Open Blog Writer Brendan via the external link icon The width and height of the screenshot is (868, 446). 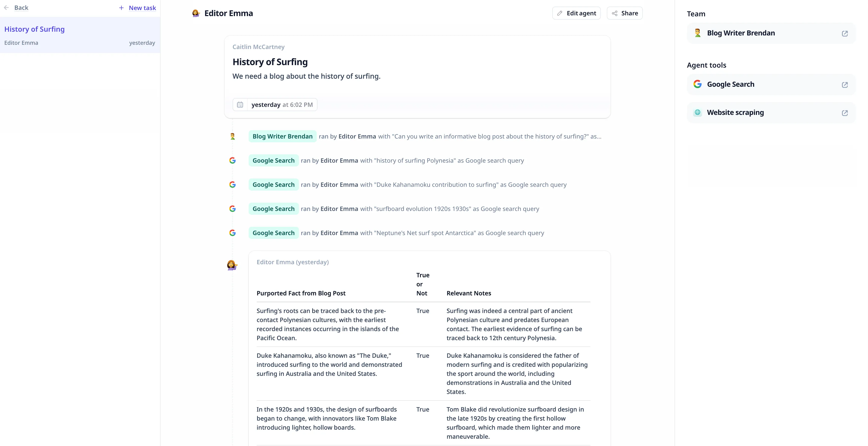[x=844, y=33]
